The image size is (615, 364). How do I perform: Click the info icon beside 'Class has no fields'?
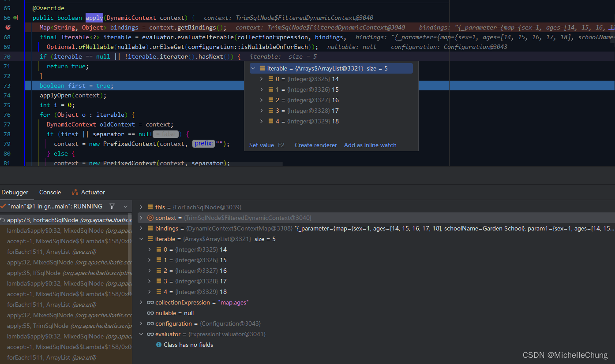[x=158, y=345]
